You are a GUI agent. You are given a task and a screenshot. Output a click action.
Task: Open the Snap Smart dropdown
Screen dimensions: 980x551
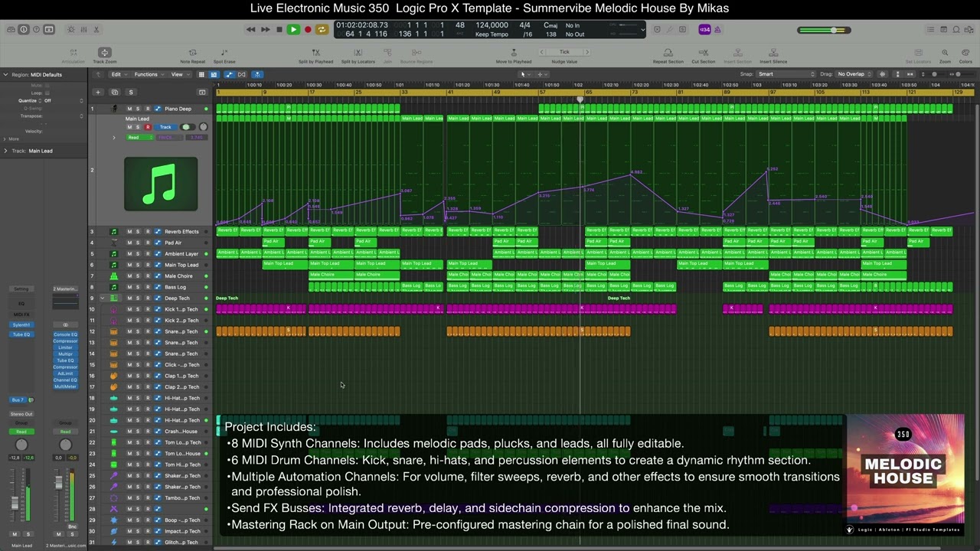786,74
